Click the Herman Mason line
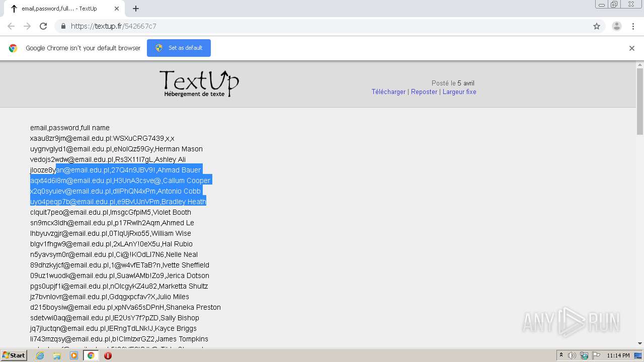 (116, 149)
